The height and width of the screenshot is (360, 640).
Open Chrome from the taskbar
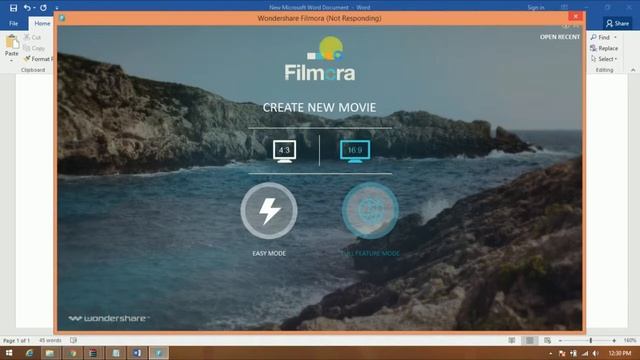pyautogui.click(x=72, y=353)
